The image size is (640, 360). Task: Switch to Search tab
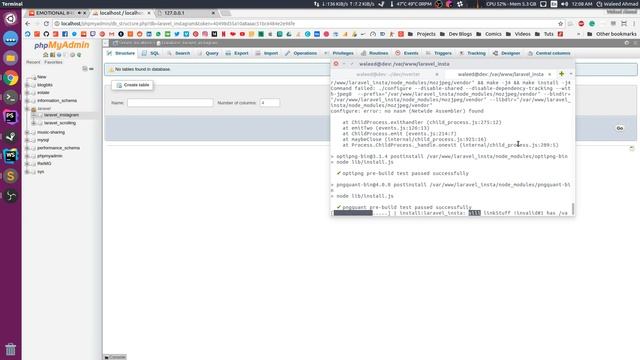click(178, 53)
